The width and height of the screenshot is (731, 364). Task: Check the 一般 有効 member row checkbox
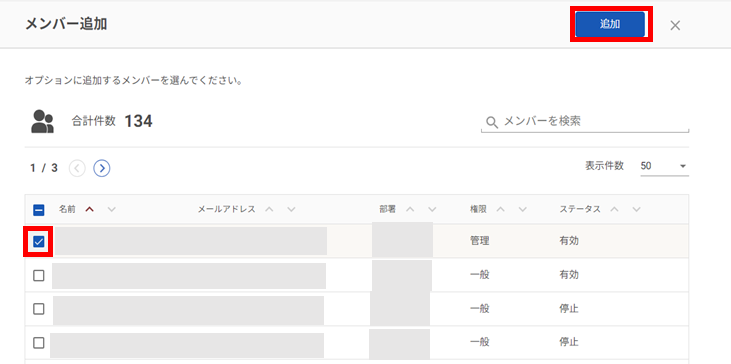[39, 275]
